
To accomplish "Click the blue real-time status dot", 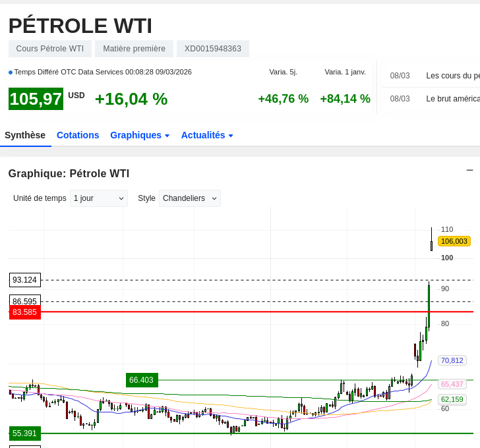I will (11, 72).
